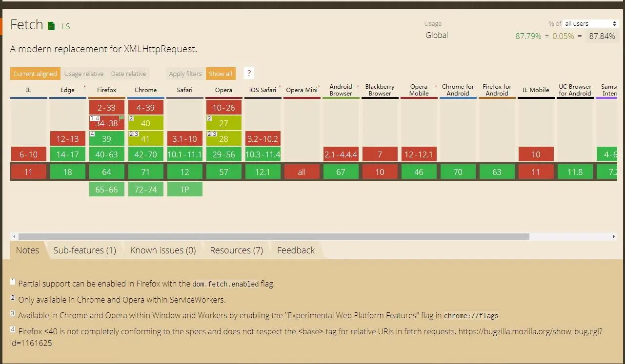The width and height of the screenshot is (625, 364).
Task: Select the Edge 18 version cell
Action: click(67, 172)
